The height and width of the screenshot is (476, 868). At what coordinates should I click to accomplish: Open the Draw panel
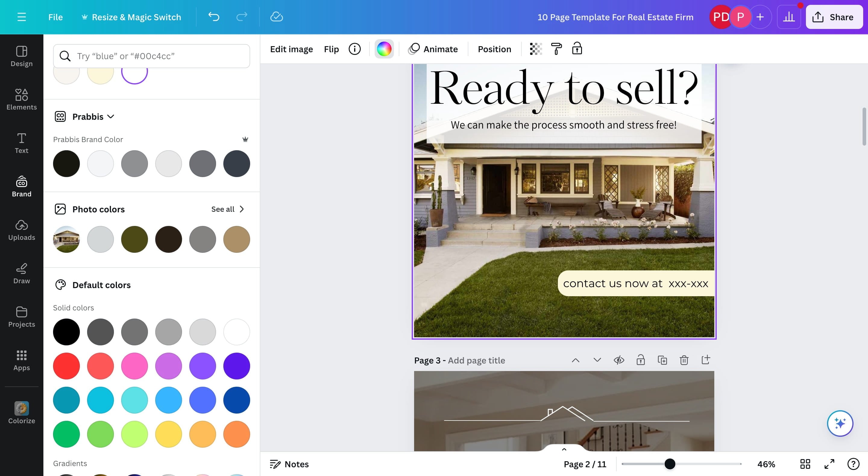click(22, 274)
